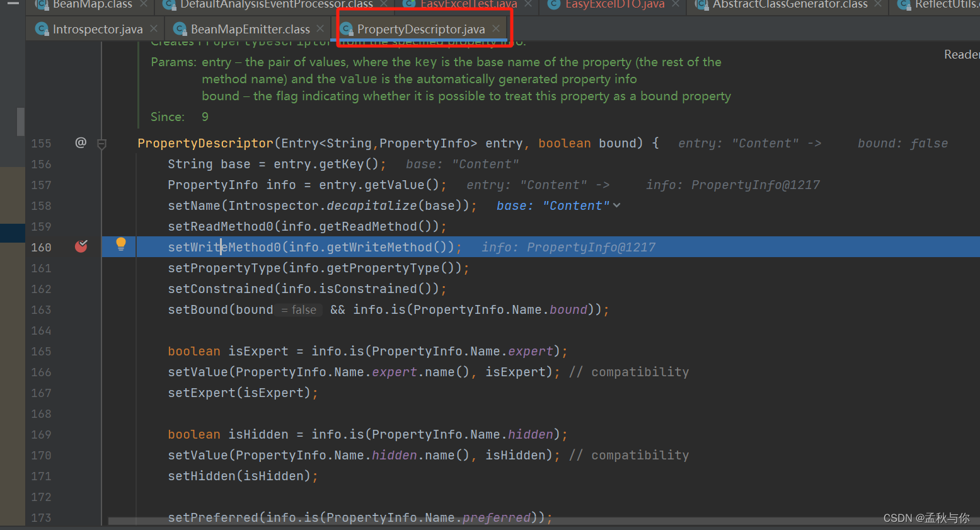Click the @ annotation gutter icon beside line 155

(x=81, y=143)
